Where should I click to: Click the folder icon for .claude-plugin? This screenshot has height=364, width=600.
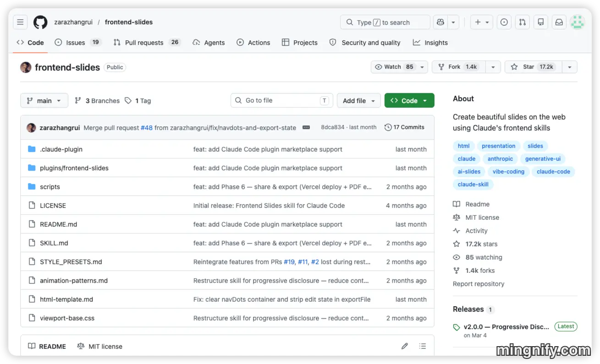32,149
